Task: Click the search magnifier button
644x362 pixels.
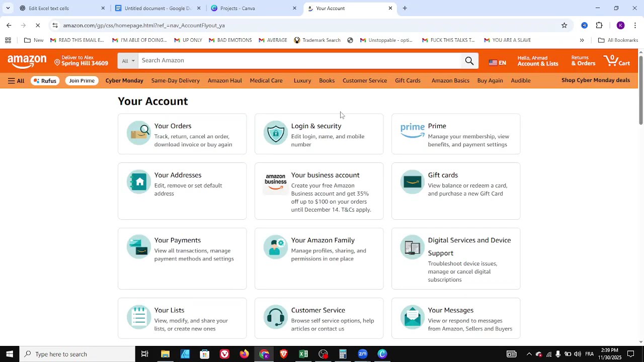Action: (469, 61)
